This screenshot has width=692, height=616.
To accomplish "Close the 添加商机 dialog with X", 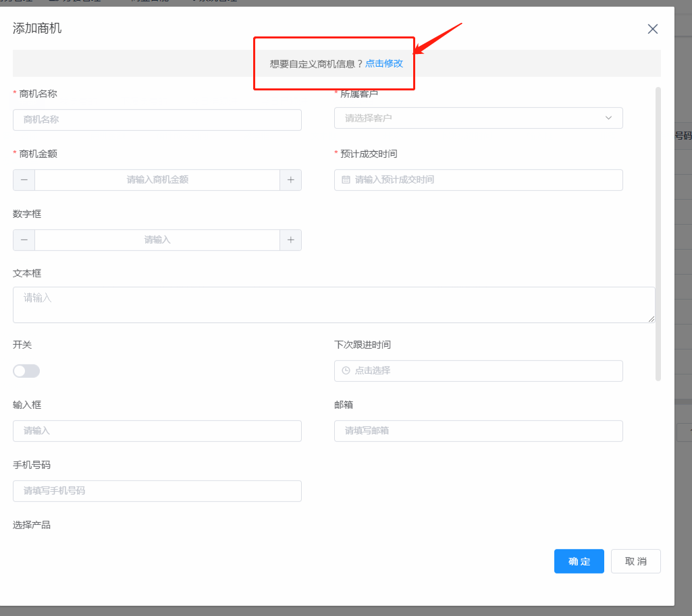I will click(x=652, y=28).
